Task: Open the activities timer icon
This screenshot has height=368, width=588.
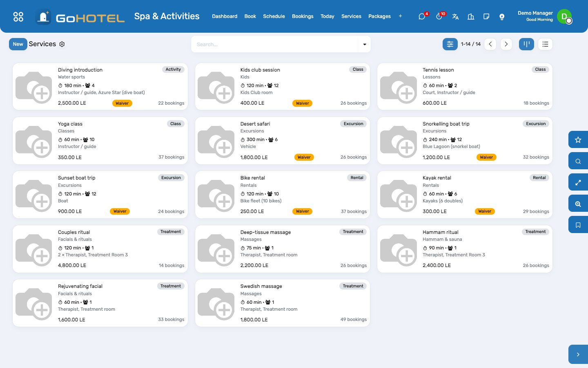Action: pyautogui.click(x=439, y=16)
